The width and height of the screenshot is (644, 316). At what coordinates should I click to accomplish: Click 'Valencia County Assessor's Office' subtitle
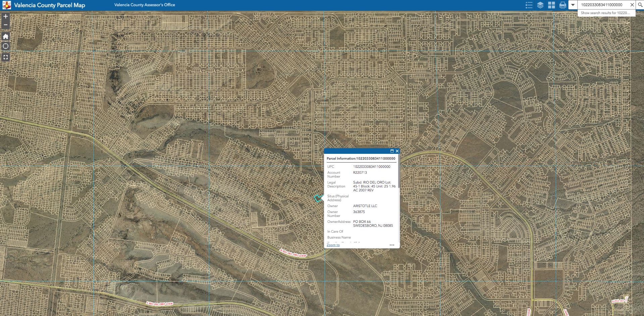click(x=145, y=5)
